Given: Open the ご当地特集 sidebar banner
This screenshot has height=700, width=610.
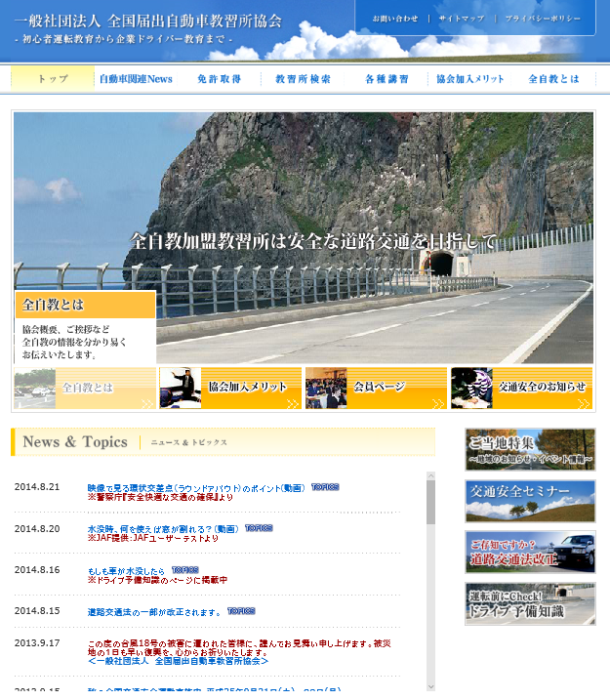Looking at the screenshot, I should [530, 449].
